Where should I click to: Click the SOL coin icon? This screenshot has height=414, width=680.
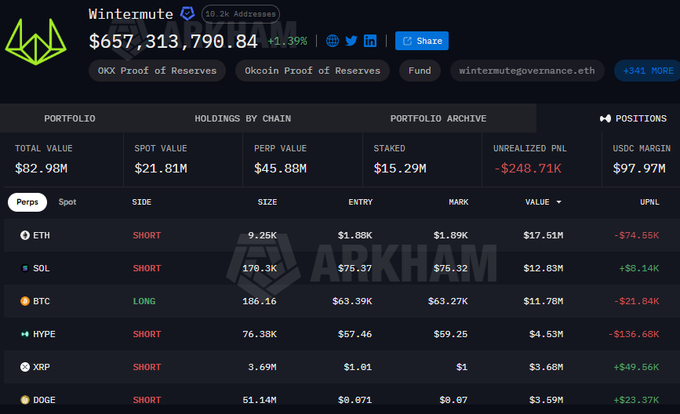[25, 268]
